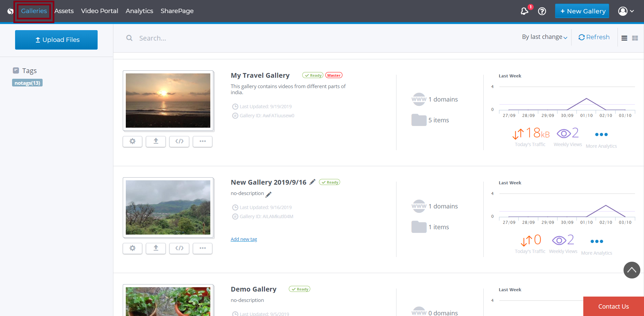
Task: Click embed code icon for My Travel Gallery
Action: click(x=179, y=141)
